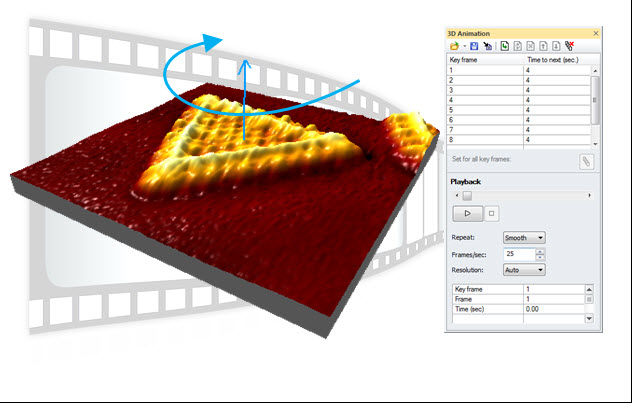Select key frame row 4
632x403 pixels.
coord(519,100)
